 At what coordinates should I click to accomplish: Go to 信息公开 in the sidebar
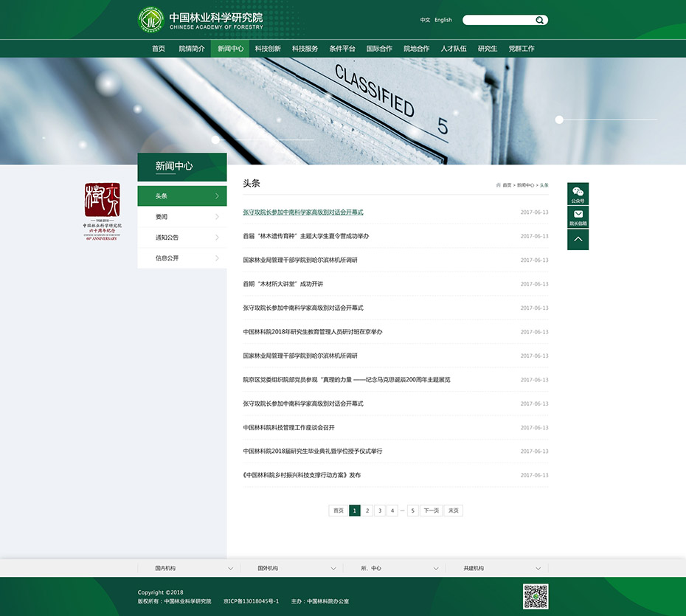[x=182, y=258]
